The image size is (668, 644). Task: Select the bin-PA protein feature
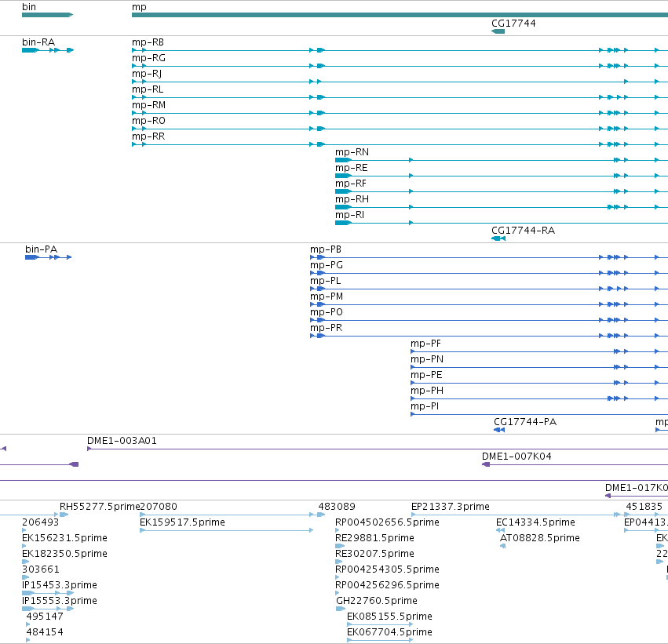pos(48,257)
